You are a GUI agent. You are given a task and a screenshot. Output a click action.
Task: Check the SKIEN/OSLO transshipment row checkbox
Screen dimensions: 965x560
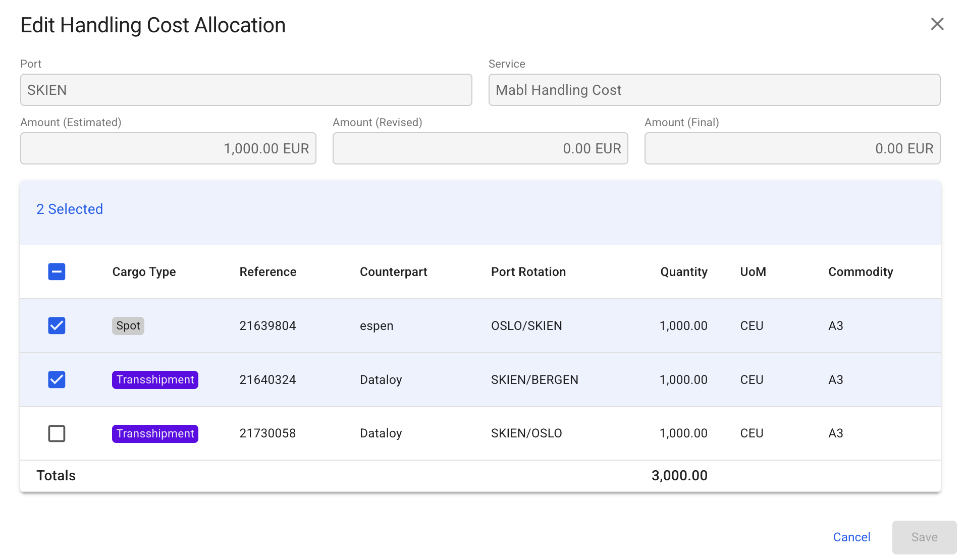(57, 433)
